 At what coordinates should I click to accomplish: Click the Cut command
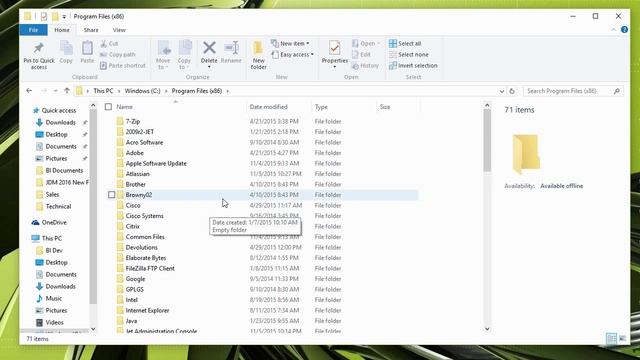[x=109, y=43]
